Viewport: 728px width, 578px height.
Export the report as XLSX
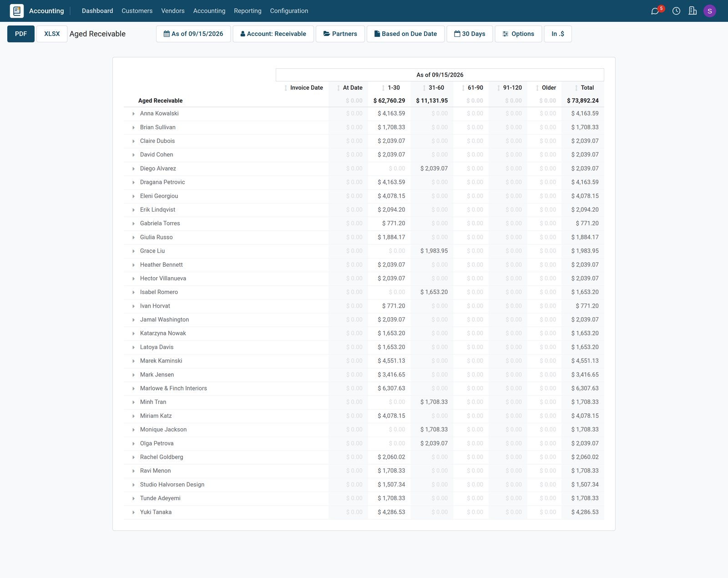pos(52,34)
